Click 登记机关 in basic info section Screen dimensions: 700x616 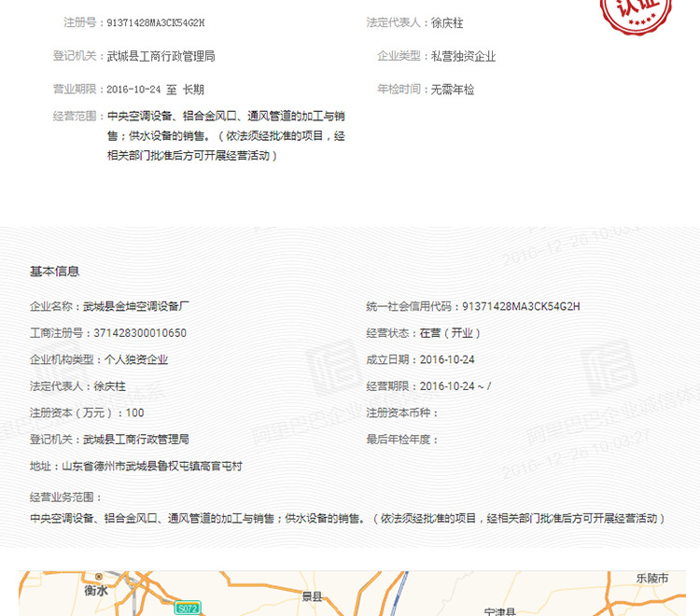[109, 440]
